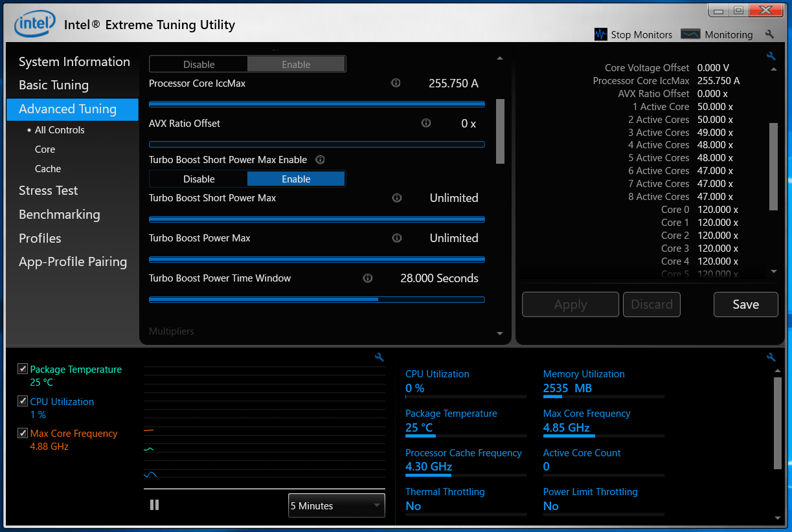Click the down arrow of the tuning controls scrollbar
This screenshot has width=792, height=532.
tap(499, 334)
